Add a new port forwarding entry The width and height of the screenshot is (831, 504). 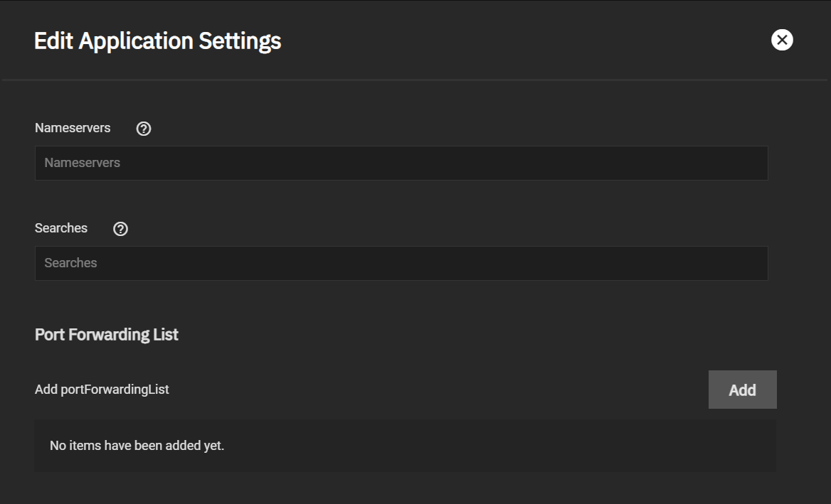pos(743,390)
